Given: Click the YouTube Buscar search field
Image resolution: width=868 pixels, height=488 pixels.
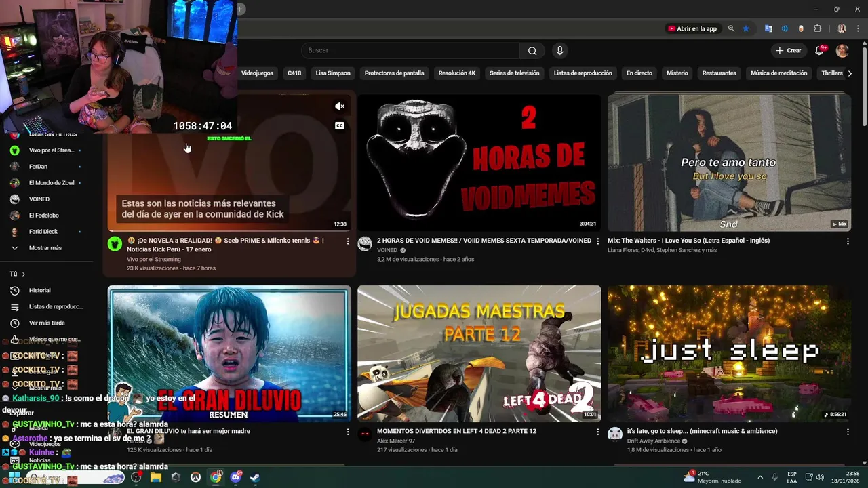Looking at the screenshot, I should (x=410, y=51).
